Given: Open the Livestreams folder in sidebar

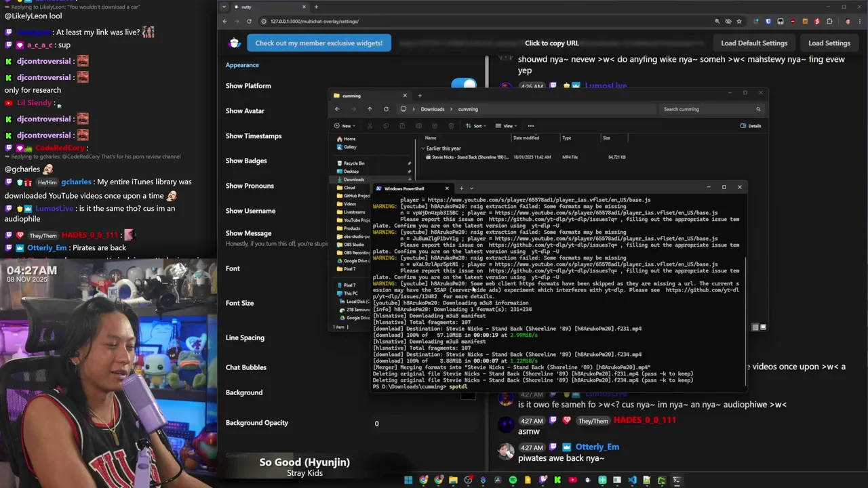Looking at the screenshot, I should (x=350, y=212).
